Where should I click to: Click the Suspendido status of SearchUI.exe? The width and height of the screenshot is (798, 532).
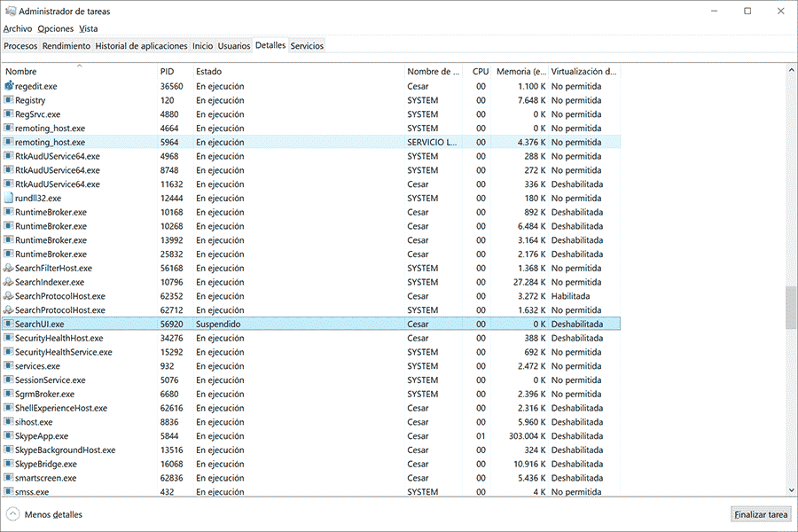click(x=218, y=324)
